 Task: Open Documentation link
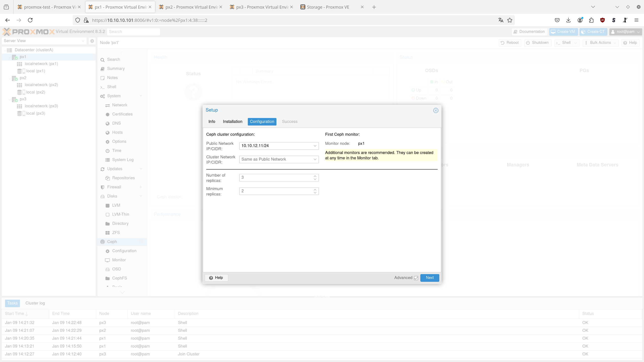click(529, 32)
